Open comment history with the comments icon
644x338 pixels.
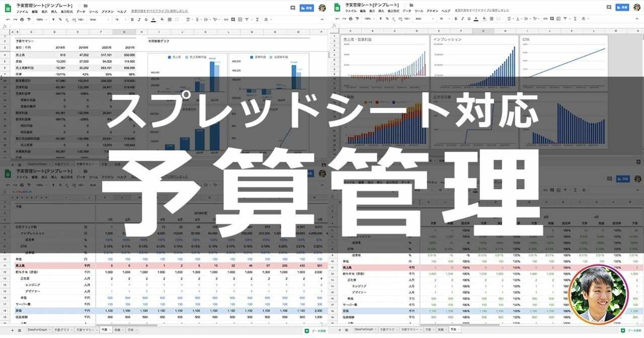pyautogui.click(x=292, y=7)
